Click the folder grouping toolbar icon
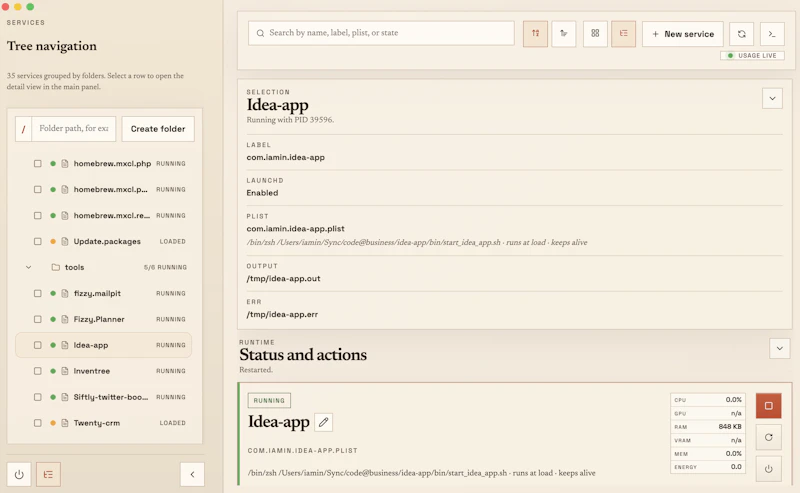Screen dimensions: 800x493 pyautogui.click(x=564, y=34)
